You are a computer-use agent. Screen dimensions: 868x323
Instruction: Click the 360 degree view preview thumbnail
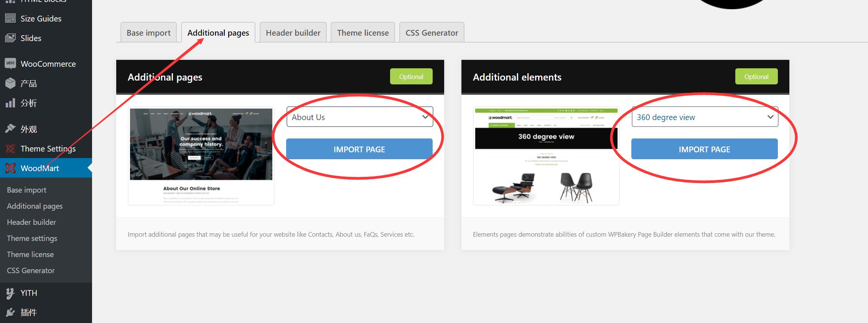point(546,156)
